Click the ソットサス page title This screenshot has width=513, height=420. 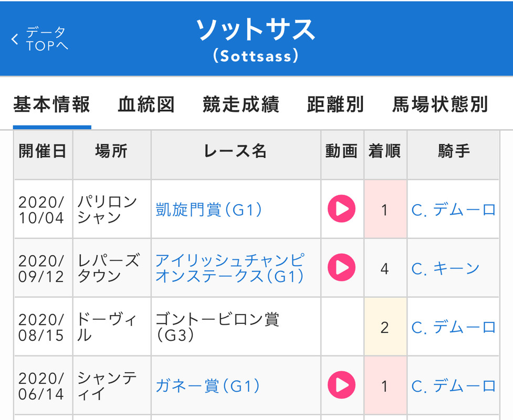click(256, 30)
